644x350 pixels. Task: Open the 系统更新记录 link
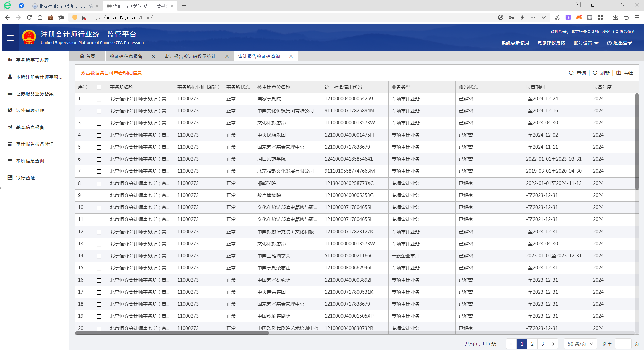[515, 43]
